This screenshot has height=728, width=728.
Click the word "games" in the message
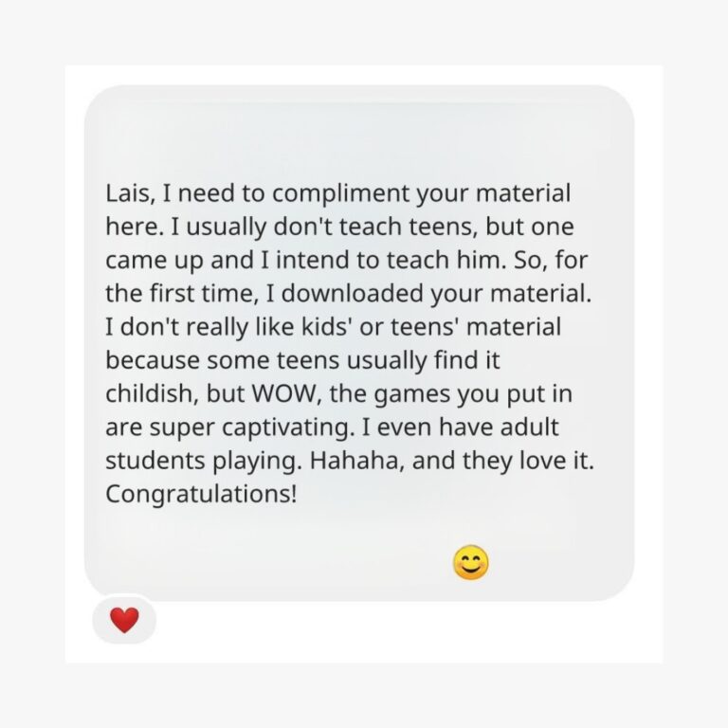click(412, 395)
